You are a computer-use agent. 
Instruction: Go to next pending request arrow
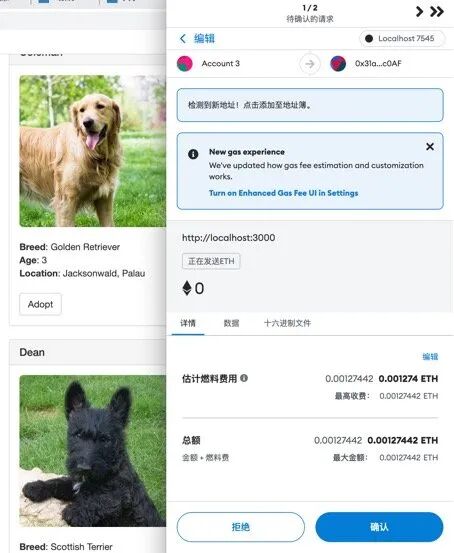tap(419, 12)
